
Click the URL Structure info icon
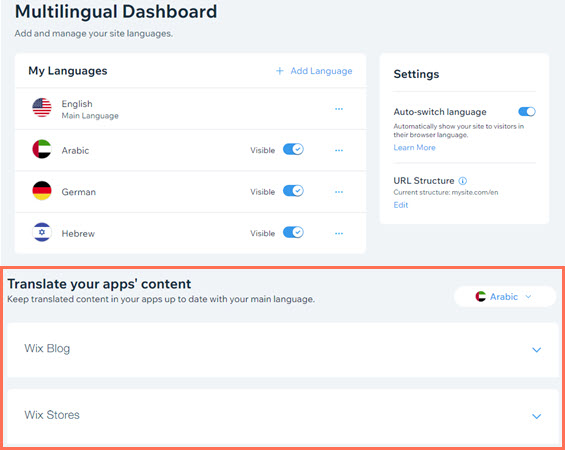coord(463,181)
